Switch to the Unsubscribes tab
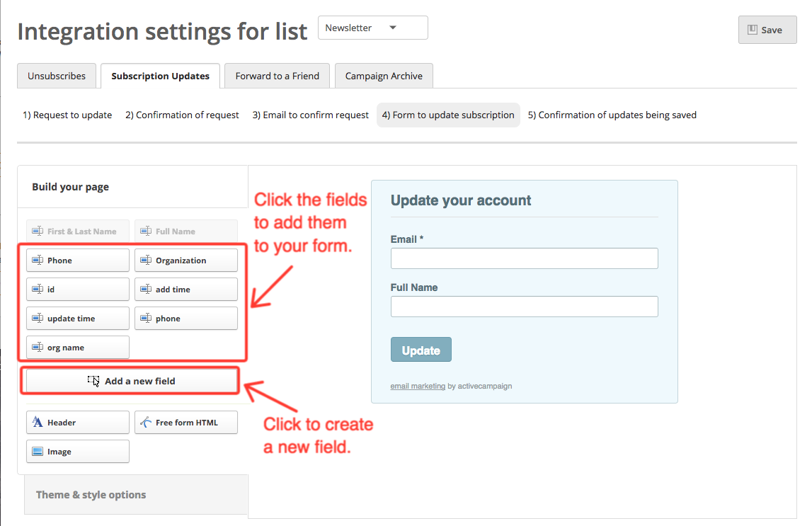Screen dimensions: 812x526 click(x=57, y=75)
